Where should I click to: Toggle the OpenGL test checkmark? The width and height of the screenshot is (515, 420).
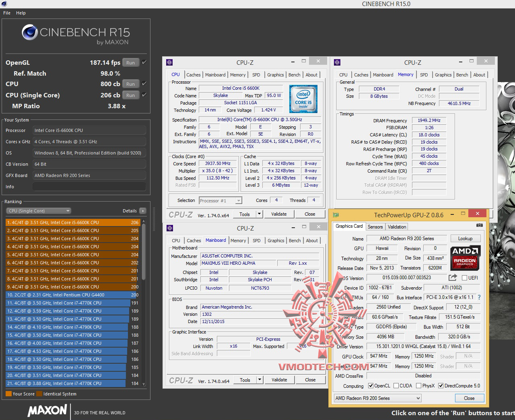click(x=144, y=62)
